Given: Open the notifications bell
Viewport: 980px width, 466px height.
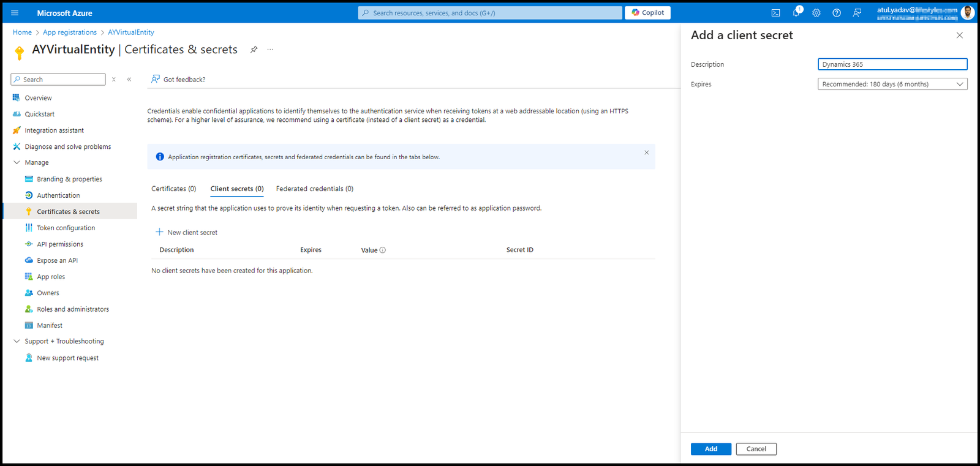Looking at the screenshot, I should point(796,12).
